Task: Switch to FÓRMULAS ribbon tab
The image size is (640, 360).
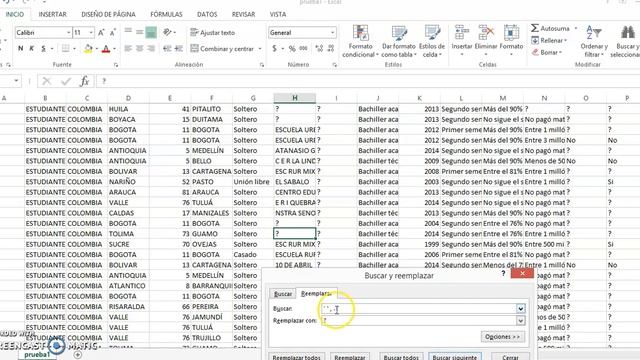Action: click(166, 14)
